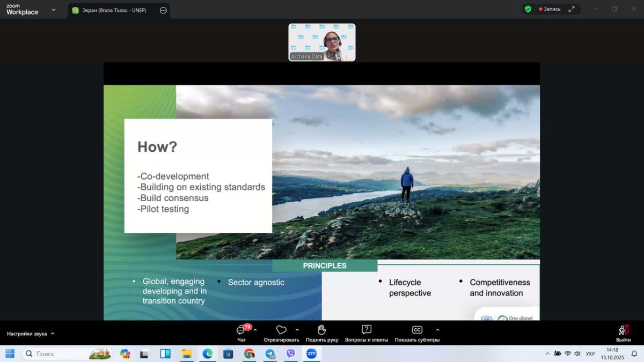Select the Bruna Tiussu screen share tab
This screenshot has height=362, width=644.
point(114,10)
